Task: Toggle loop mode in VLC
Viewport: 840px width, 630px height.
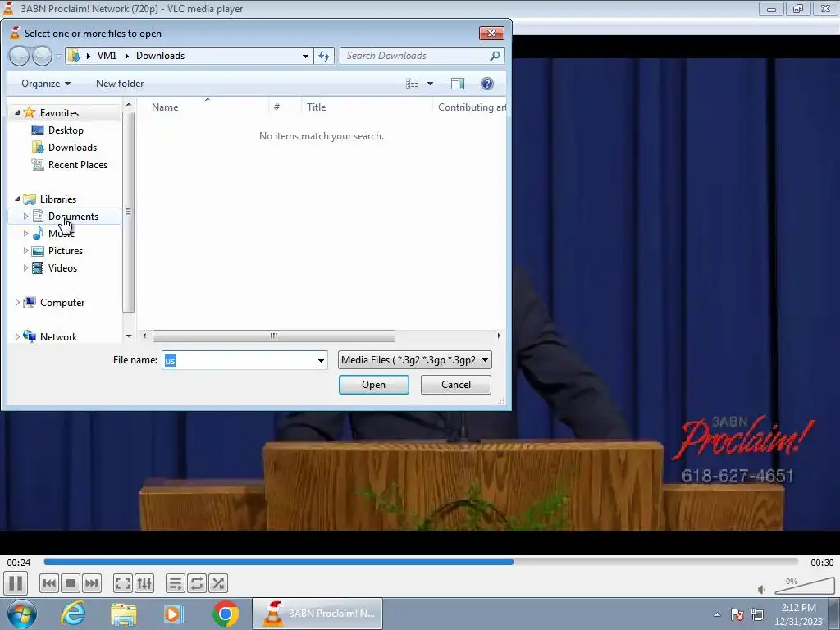Action: click(197, 583)
